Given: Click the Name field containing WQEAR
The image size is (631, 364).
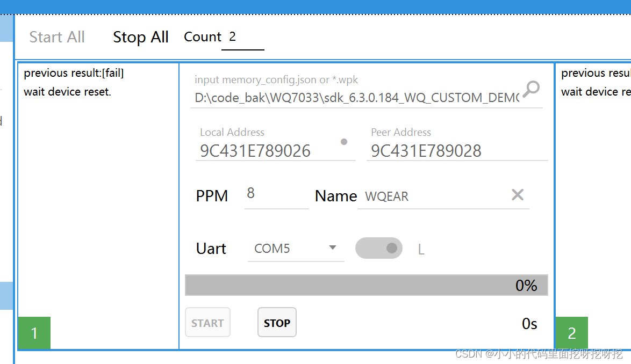Looking at the screenshot, I should pos(430,196).
